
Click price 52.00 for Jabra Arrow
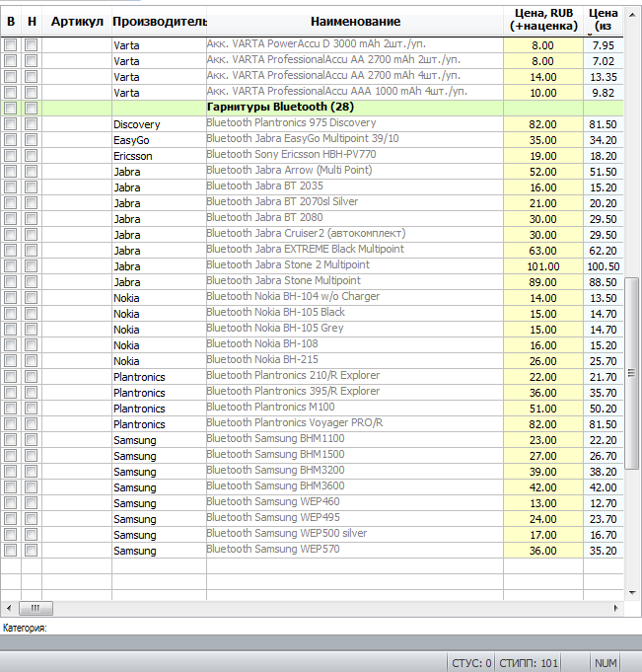[x=543, y=172]
